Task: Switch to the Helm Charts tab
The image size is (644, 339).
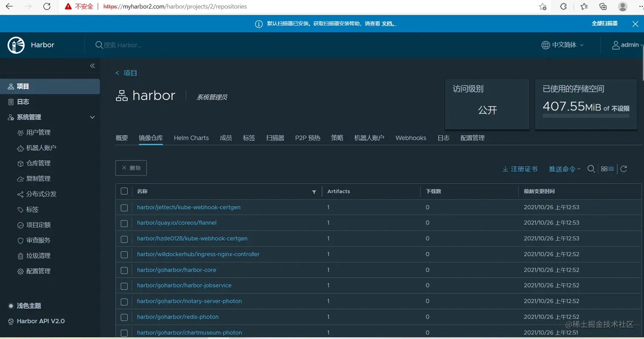Action: point(191,138)
